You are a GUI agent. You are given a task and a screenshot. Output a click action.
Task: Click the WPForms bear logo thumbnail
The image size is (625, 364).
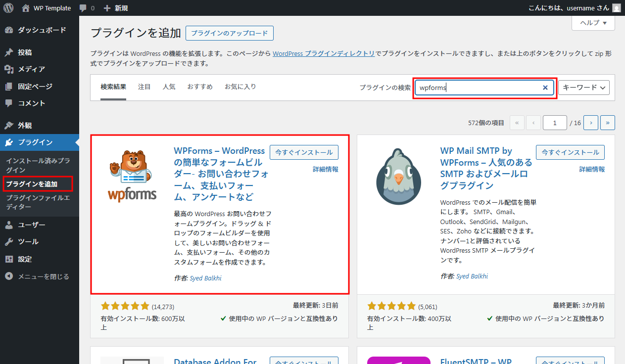[x=132, y=176]
